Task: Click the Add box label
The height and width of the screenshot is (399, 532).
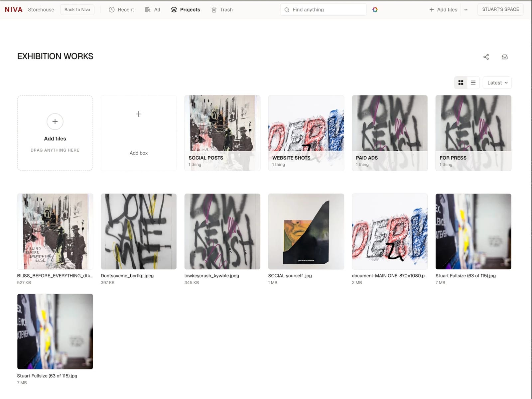Action: point(139,153)
